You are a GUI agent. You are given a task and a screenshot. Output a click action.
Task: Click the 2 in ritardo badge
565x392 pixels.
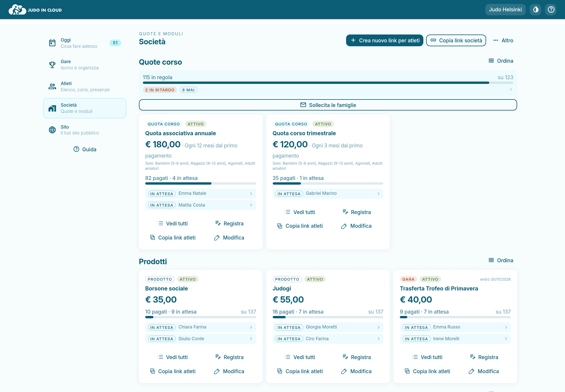point(160,90)
